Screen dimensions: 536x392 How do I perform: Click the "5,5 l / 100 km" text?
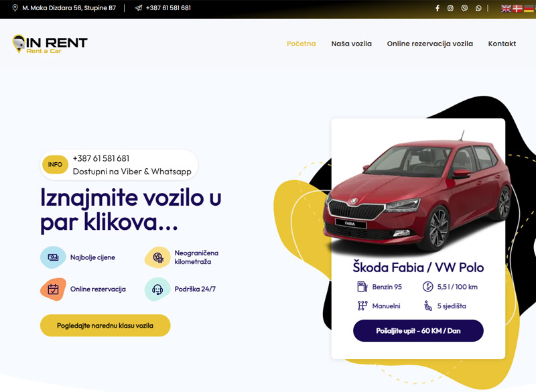pos(458,287)
